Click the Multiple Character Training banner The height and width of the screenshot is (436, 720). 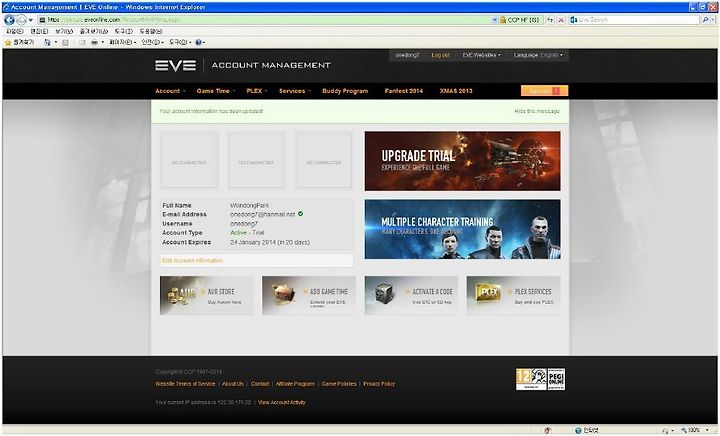[462, 229]
